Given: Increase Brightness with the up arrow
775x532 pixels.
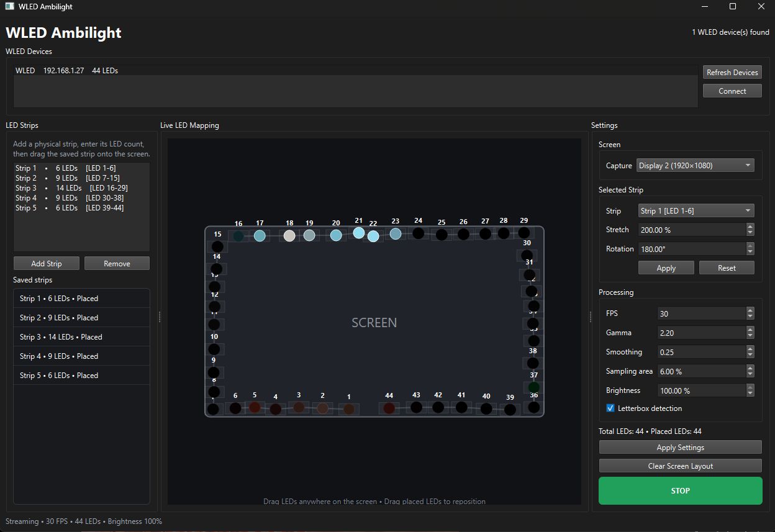Looking at the screenshot, I should coord(750,388).
